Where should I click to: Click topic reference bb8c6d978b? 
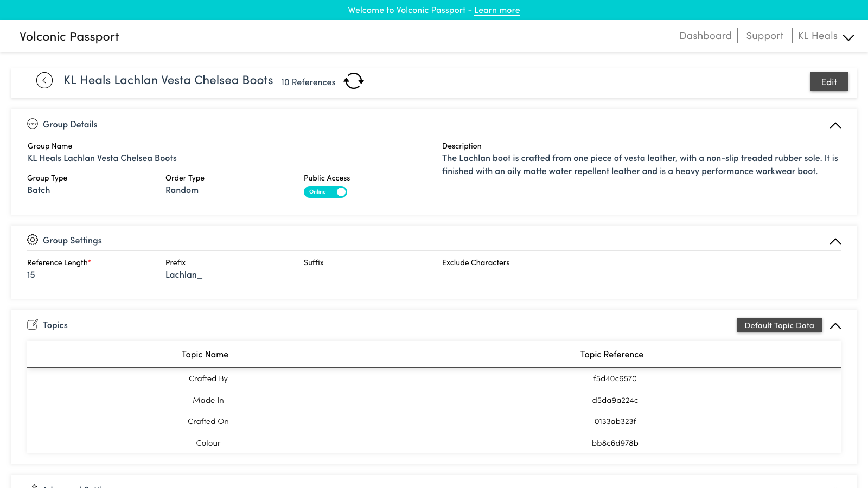tap(615, 443)
